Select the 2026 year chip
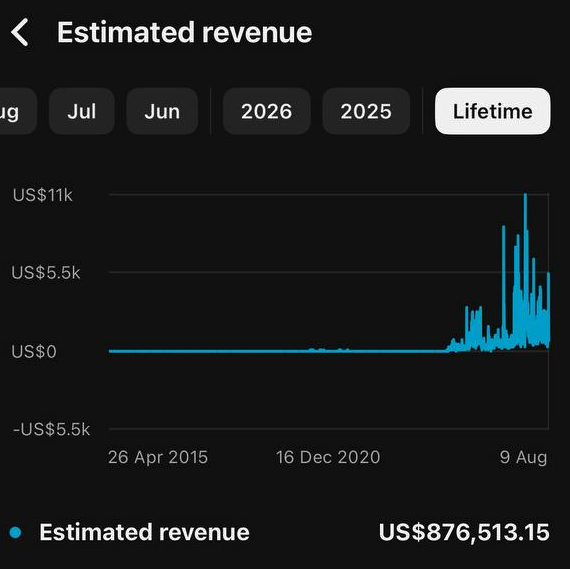Image resolution: width=570 pixels, height=569 pixels. click(x=266, y=111)
